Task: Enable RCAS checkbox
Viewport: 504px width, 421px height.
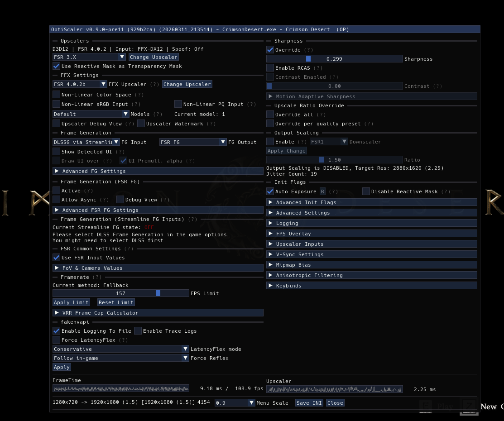Action: [270, 67]
